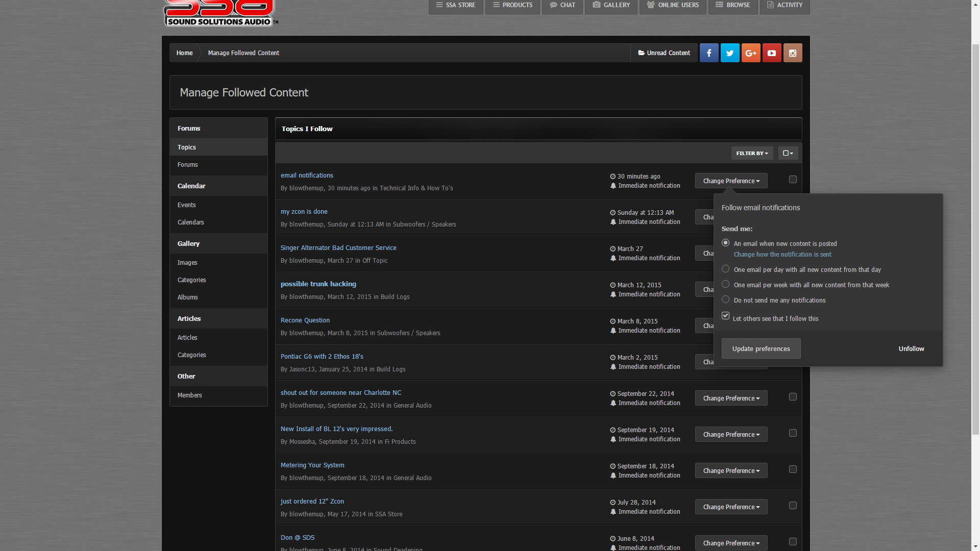The height and width of the screenshot is (551, 980).
Task: Select Images in Gallery sidebar
Action: coord(218,263)
